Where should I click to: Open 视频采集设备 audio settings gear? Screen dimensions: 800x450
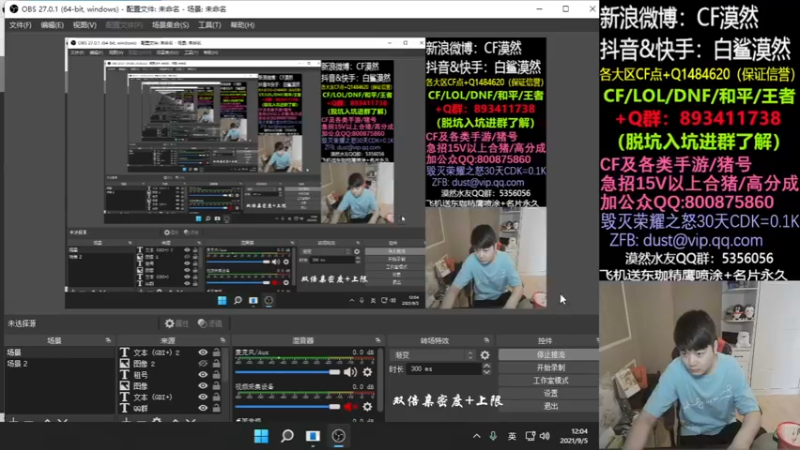pyautogui.click(x=367, y=407)
